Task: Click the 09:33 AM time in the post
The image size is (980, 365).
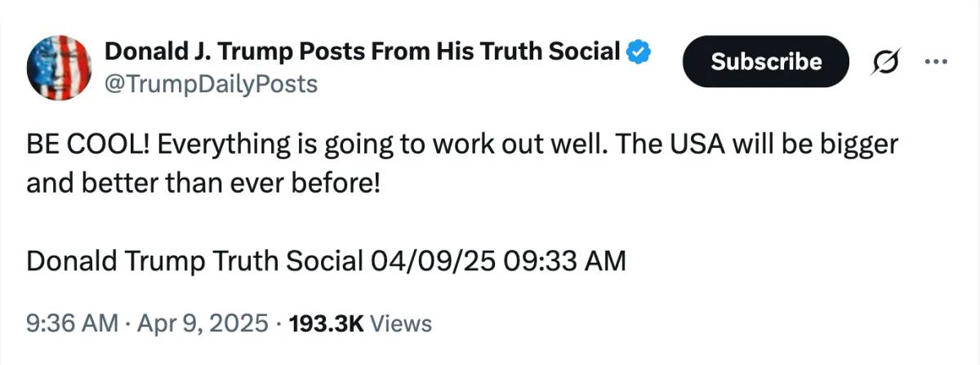Action: (565, 261)
